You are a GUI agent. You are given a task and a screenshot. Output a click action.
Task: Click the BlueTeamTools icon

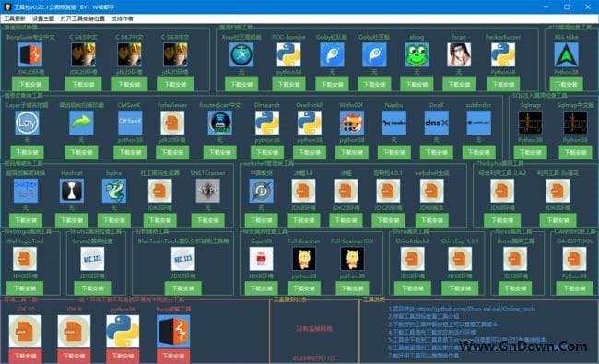(x=183, y=259)
